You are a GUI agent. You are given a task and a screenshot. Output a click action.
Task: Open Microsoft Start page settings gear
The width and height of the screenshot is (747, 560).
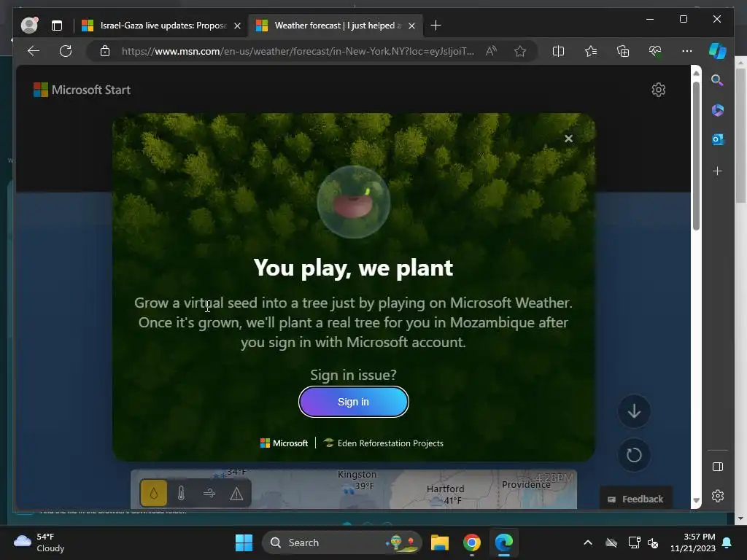click(x=659, y=90)
